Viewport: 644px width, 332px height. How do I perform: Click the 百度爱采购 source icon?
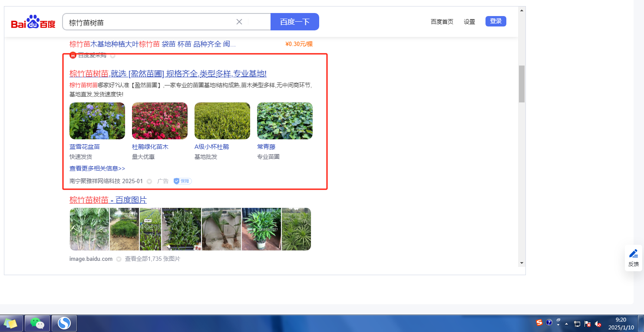(x=73, y=55)
